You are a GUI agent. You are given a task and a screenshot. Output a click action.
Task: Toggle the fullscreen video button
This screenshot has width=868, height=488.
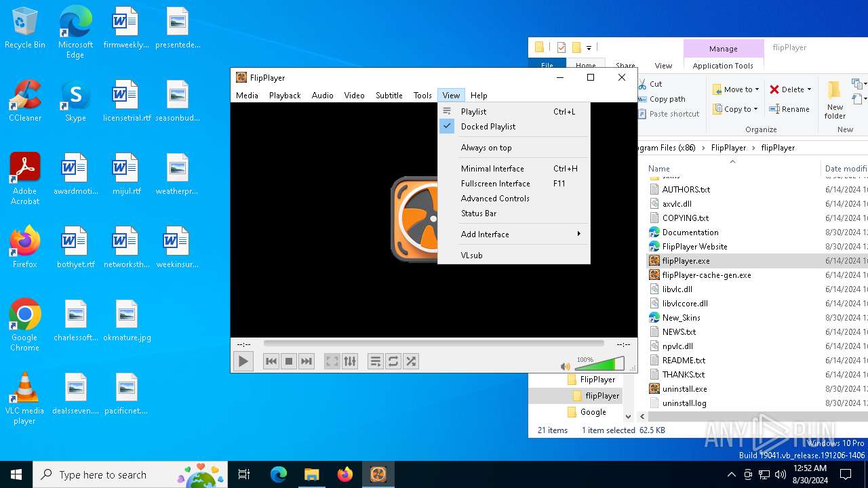pyautogui.click(x=332, y=361)
